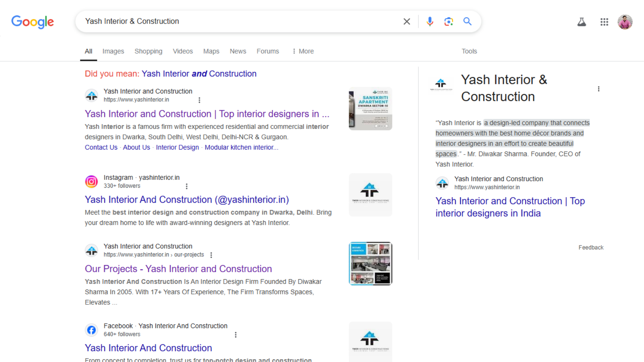Switch to the Forums tab

tap(268, 51)
